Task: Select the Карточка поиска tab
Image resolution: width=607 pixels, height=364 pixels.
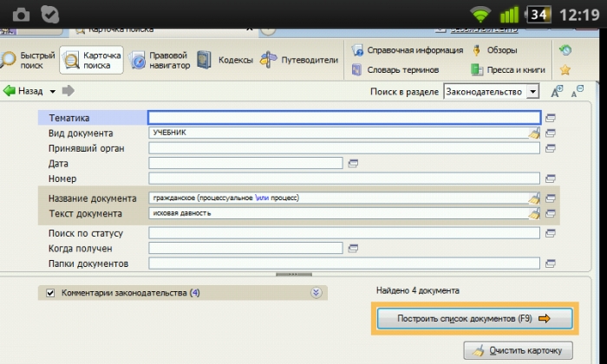Action: (x=91, y=60)
